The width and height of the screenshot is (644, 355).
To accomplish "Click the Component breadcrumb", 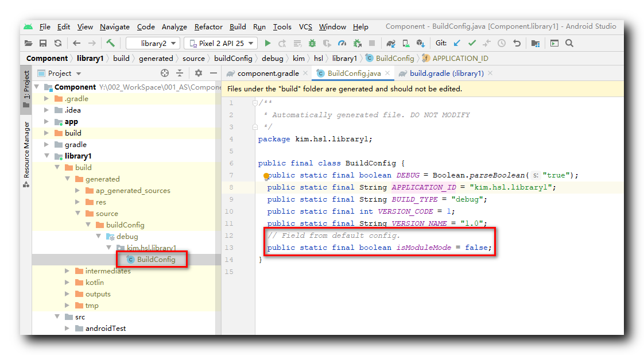I will (x=47, y=59).
